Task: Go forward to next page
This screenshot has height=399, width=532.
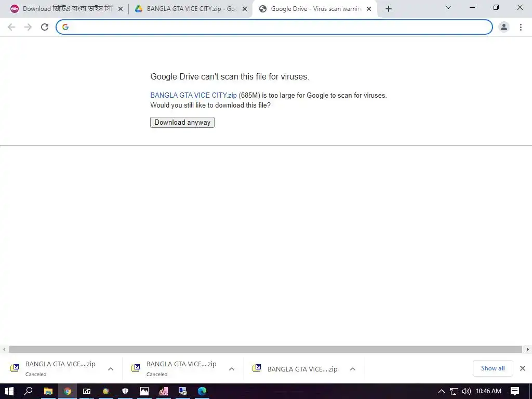Action: pyautogui.click(x=28, y=27)
